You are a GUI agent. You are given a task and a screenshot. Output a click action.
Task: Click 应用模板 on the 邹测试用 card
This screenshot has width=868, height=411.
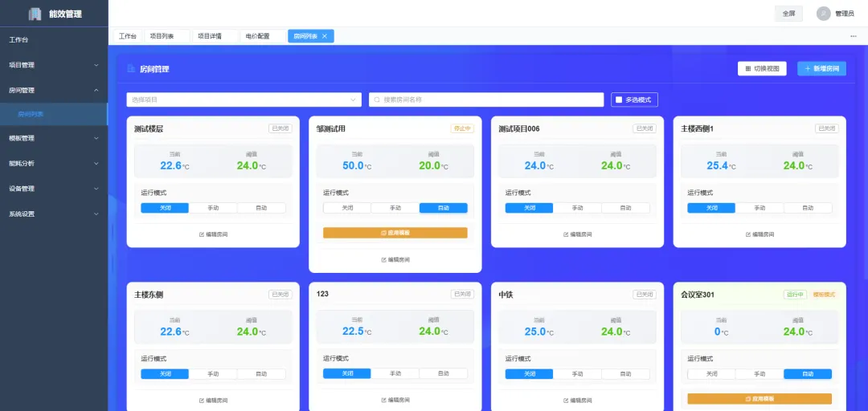[x=395, y=233]
